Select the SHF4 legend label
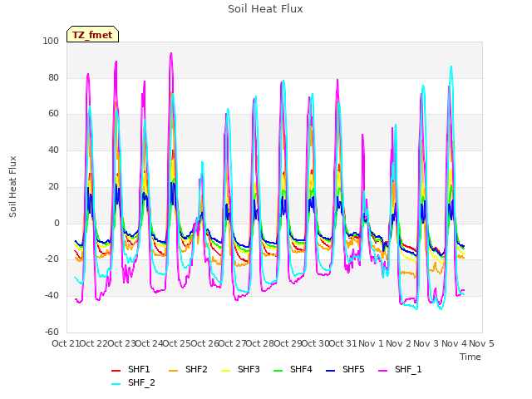 pyautogui.click(x=301, y=369)
